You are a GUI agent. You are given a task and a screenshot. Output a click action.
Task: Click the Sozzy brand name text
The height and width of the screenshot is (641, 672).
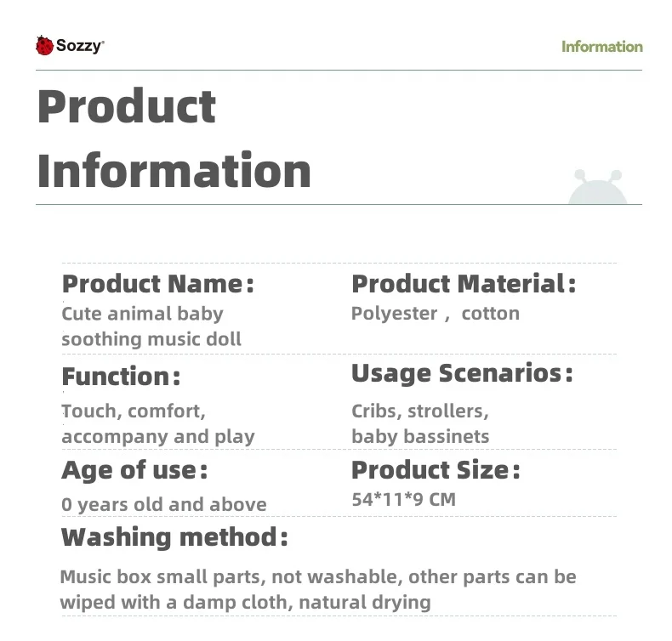[80, 46]
